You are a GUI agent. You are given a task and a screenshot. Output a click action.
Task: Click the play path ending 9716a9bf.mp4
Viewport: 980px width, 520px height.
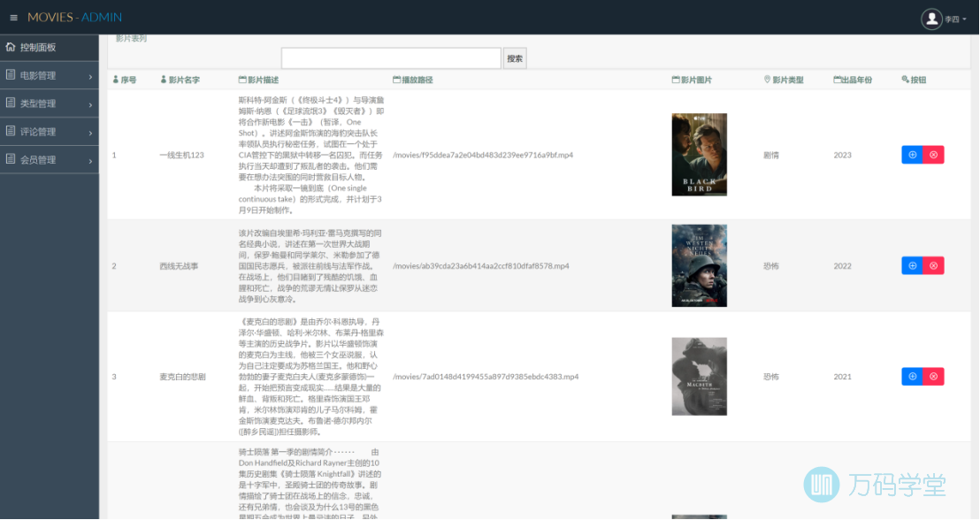pos(483,155)
